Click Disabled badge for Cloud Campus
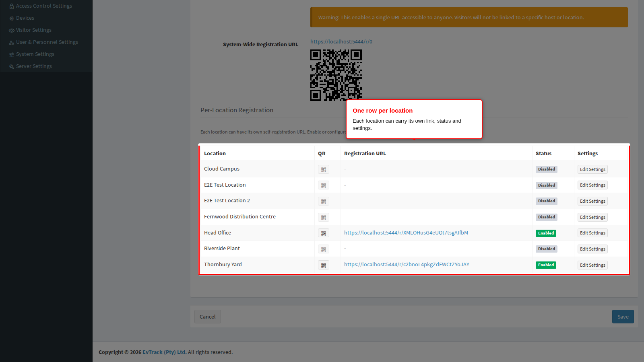Viewport: 644px width, 362px height. pos(547,169)
